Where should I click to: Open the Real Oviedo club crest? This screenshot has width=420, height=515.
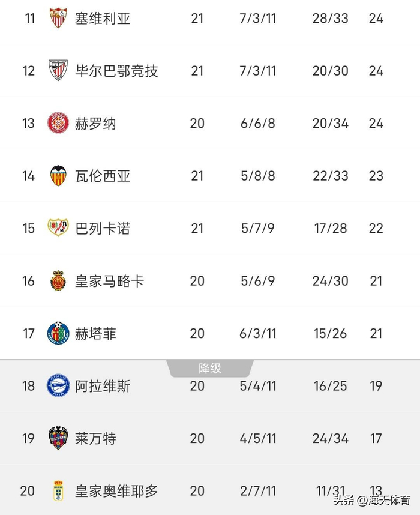(58, 490)
